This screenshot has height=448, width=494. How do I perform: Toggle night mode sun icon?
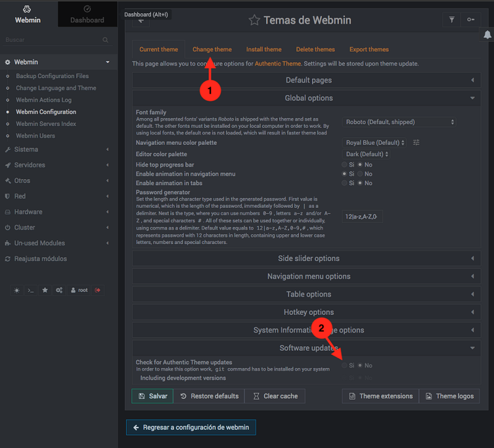coord(17,290)
